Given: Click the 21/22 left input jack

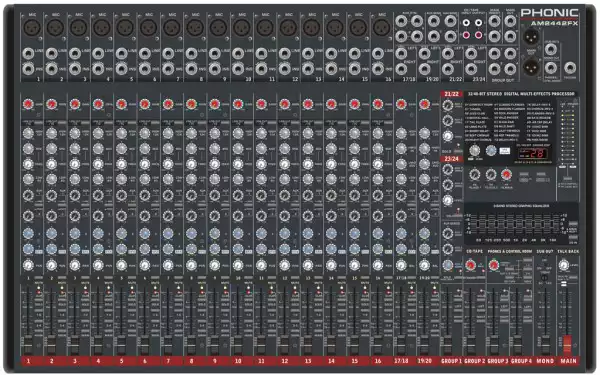Looking at the screenshot, I should tap(447, 54).
